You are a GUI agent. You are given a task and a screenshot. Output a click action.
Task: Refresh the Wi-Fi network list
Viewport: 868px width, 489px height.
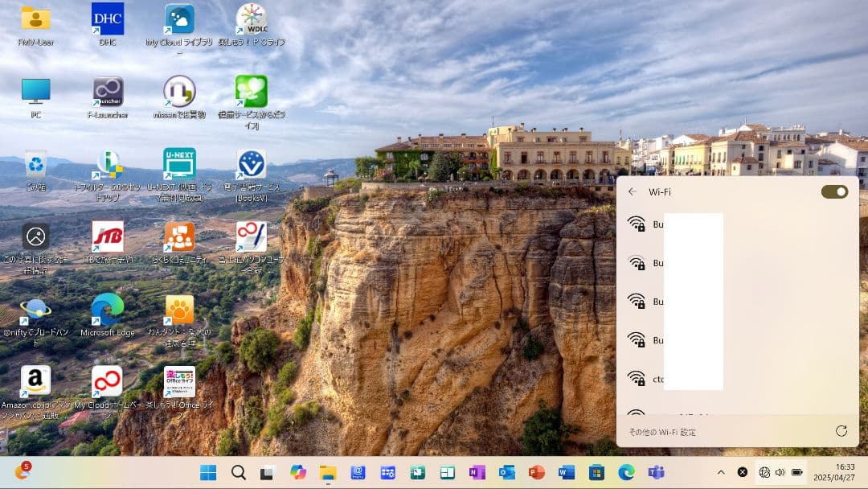coord(841,431)
